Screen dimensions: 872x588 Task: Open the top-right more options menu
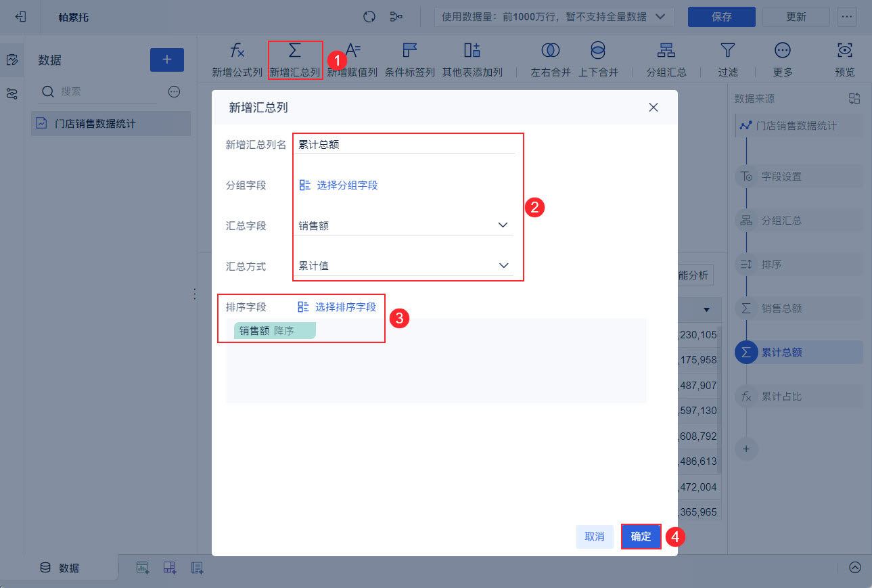pyautogui.click(x=846, y=17)
